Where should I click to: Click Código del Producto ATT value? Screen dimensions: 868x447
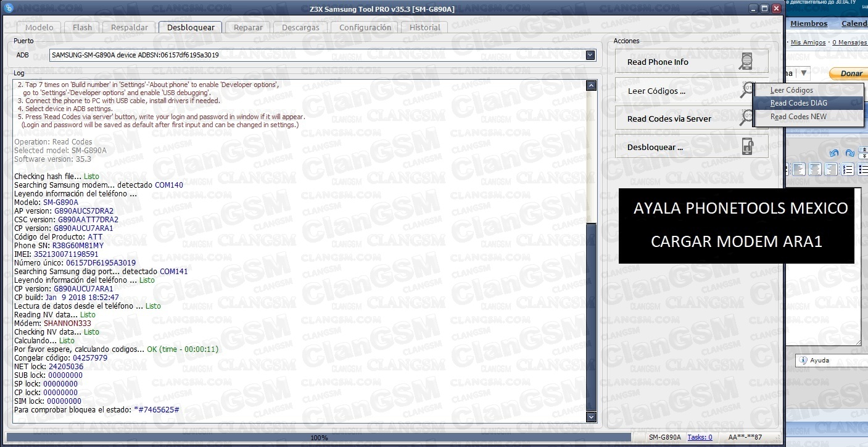pos(95,236)
